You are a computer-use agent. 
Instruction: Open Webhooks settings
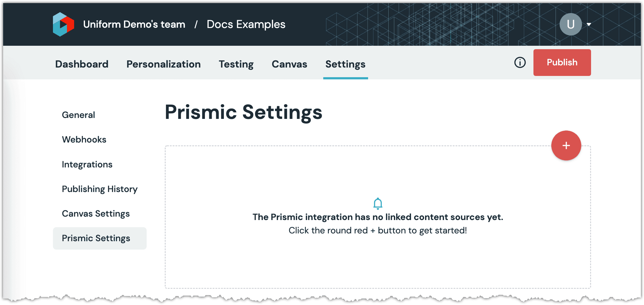point(84,139)
